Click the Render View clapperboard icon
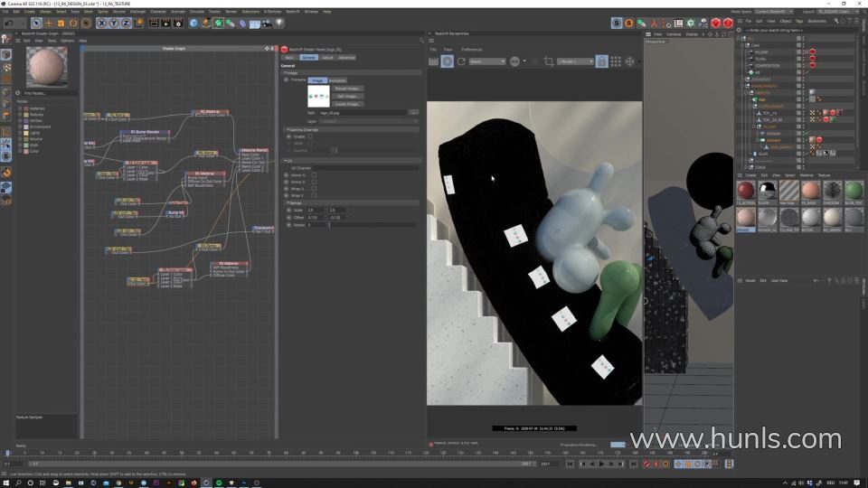Image resolution: width=868 pixels, height=488 pixels. tap(154, 23)
